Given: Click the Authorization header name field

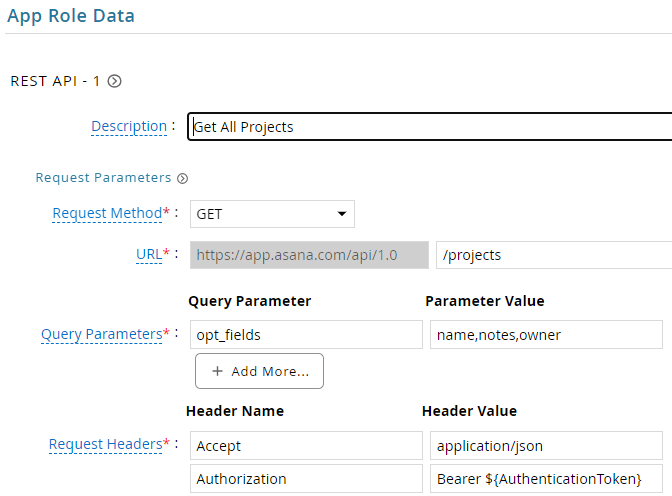Looking at the screenshot, I should 306,479.
